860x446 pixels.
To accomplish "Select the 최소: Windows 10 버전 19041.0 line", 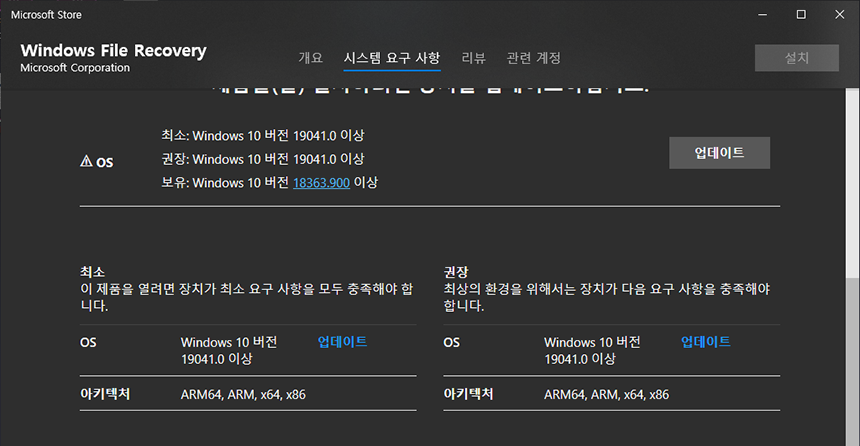I will pos(263,136).
